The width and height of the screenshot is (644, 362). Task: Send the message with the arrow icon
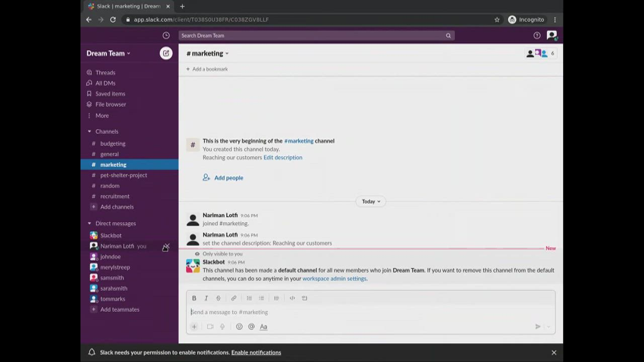click(538, 327)
